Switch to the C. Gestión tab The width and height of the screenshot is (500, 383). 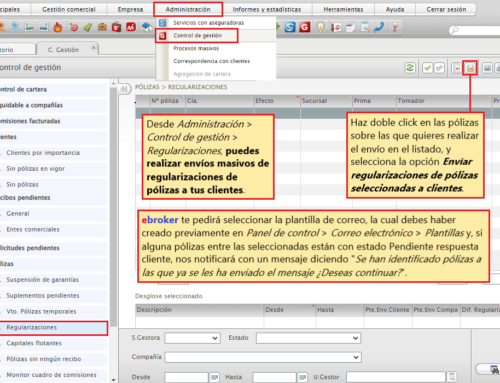63,50
